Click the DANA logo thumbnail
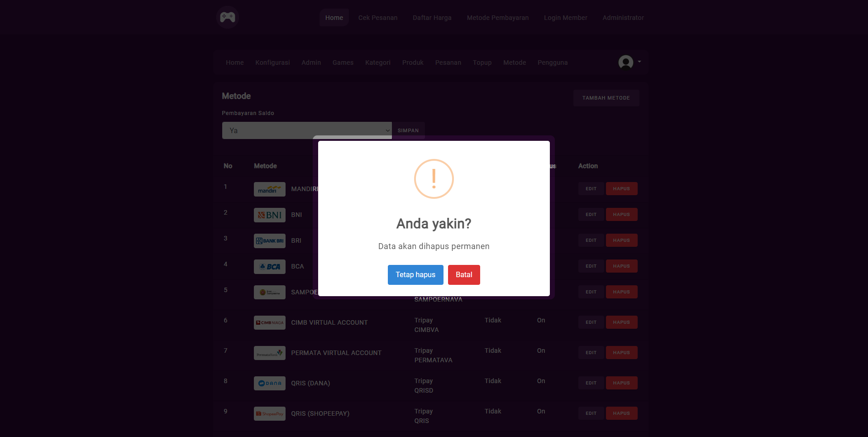Viewport: 868px width, 437px height. click(270, 384)
